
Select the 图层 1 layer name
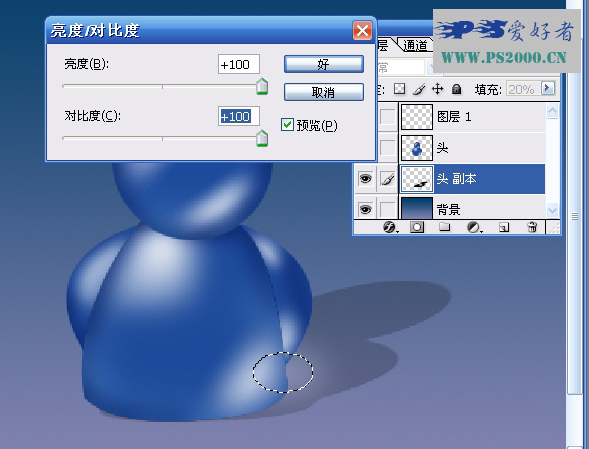coord(454,117)
